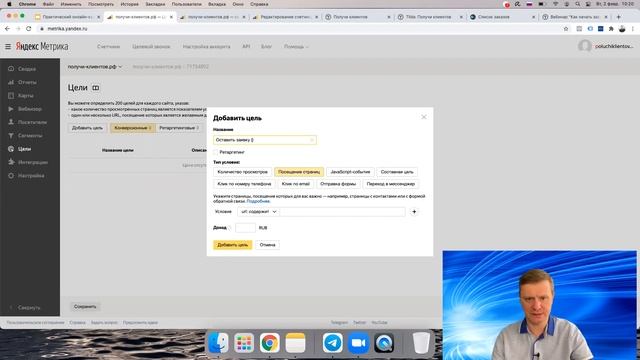Viewport: 640px width, 360px height.
Task: Open the Вебвизор sidebar section
Action: click(29, 109)
